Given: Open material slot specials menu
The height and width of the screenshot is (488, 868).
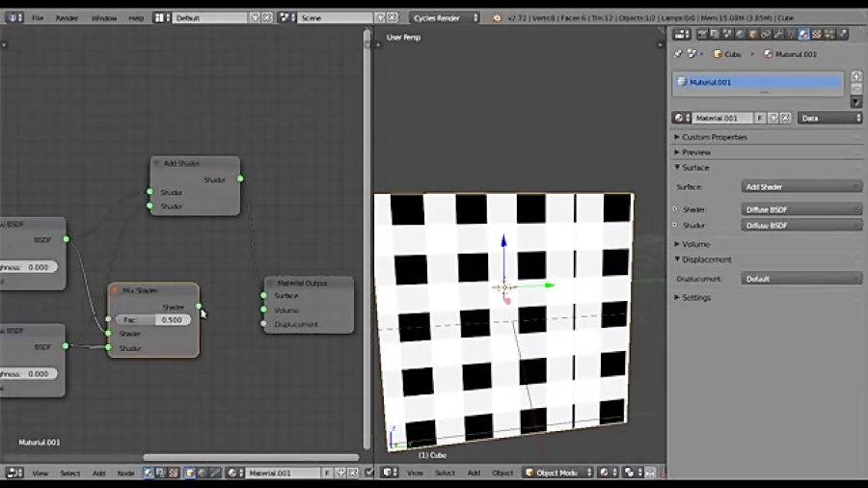Looking at the screenshot, I should click(855, 102).
